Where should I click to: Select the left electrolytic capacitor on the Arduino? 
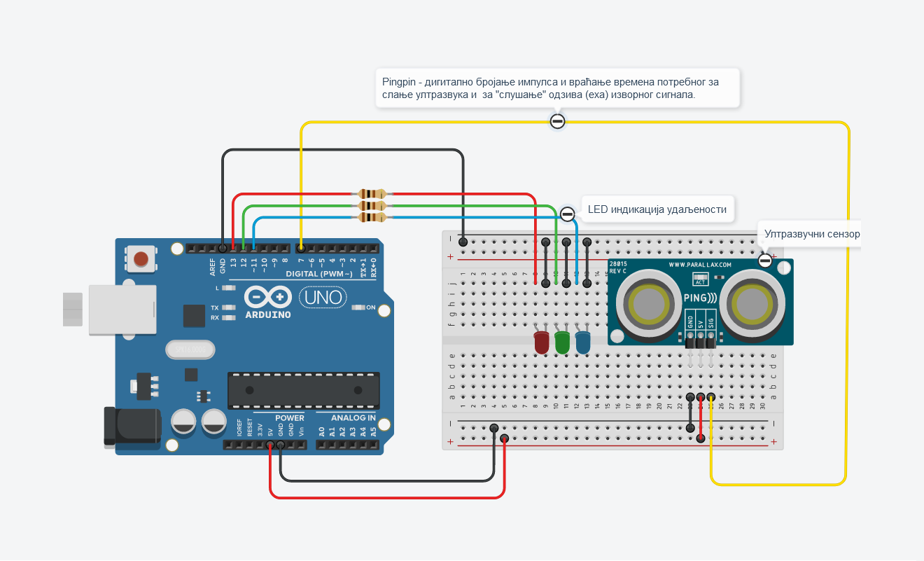184,422
